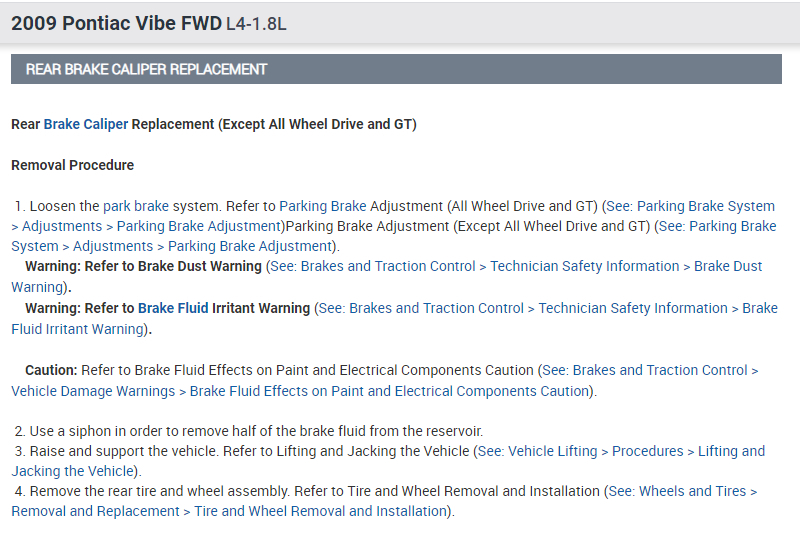
Task: Click the Removal Procedure heading
Action: tap(72, 165)
